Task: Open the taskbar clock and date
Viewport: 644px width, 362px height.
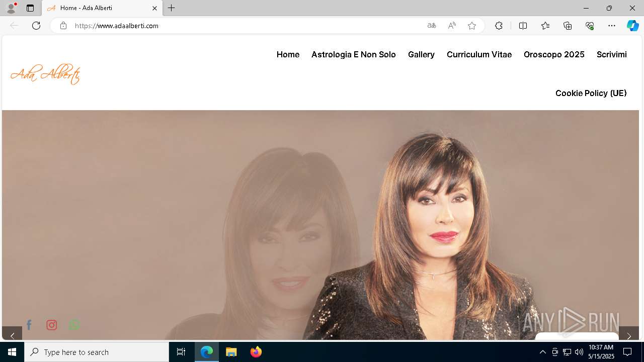Action: click(601, 352)
